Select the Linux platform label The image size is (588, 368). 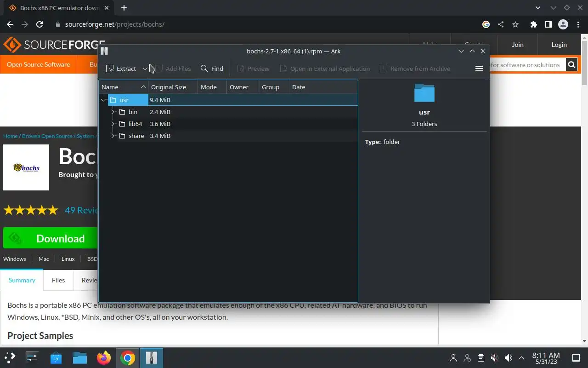68,259
